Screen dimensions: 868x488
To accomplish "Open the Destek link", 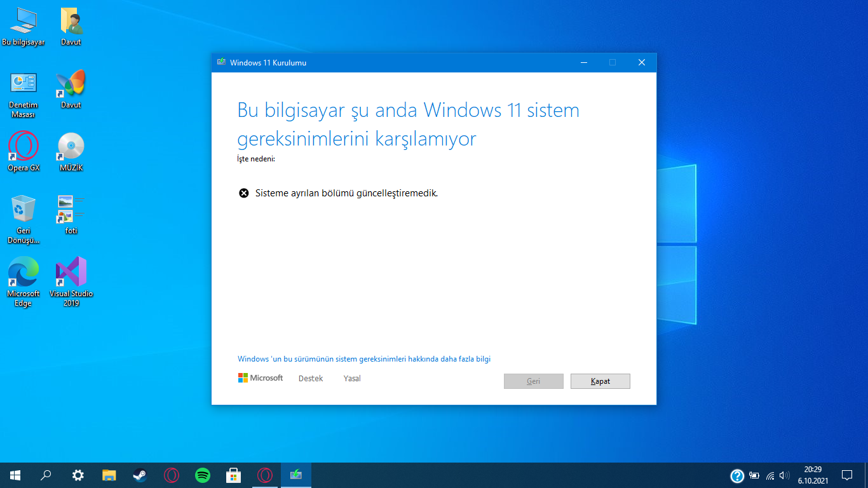I will [x=311, y=379].
